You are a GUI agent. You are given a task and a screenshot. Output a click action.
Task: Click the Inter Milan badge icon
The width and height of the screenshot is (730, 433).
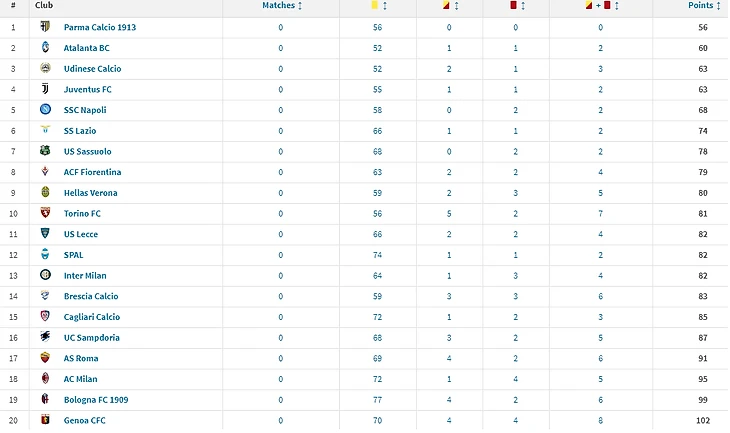point(45,275)
